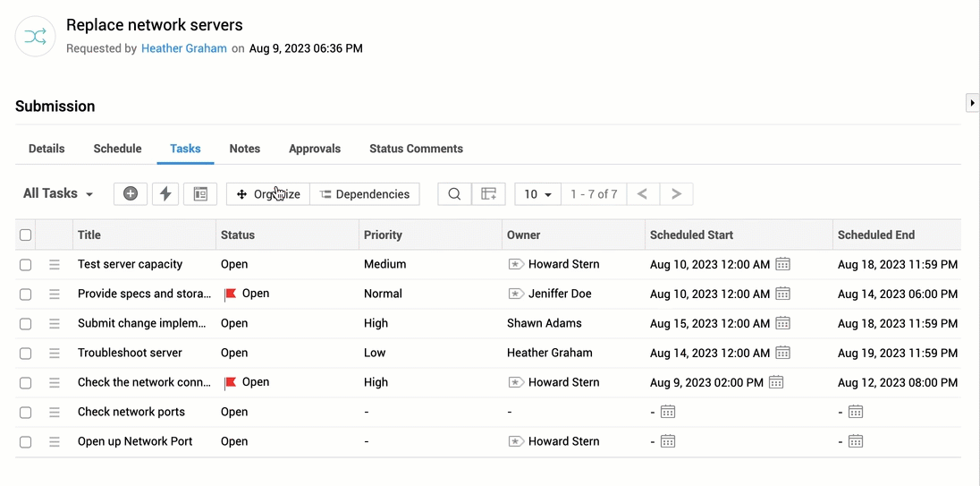The width and height of the screenshot is (980, 486).
Task: Expand the All Tasks filter dropdown
Action: point(58,193)
